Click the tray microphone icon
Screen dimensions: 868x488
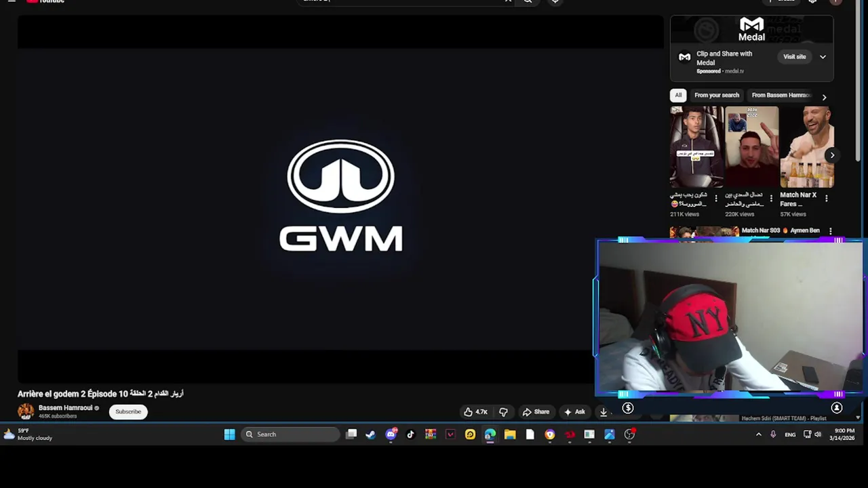pyautogui.click(x=773, y=434)
